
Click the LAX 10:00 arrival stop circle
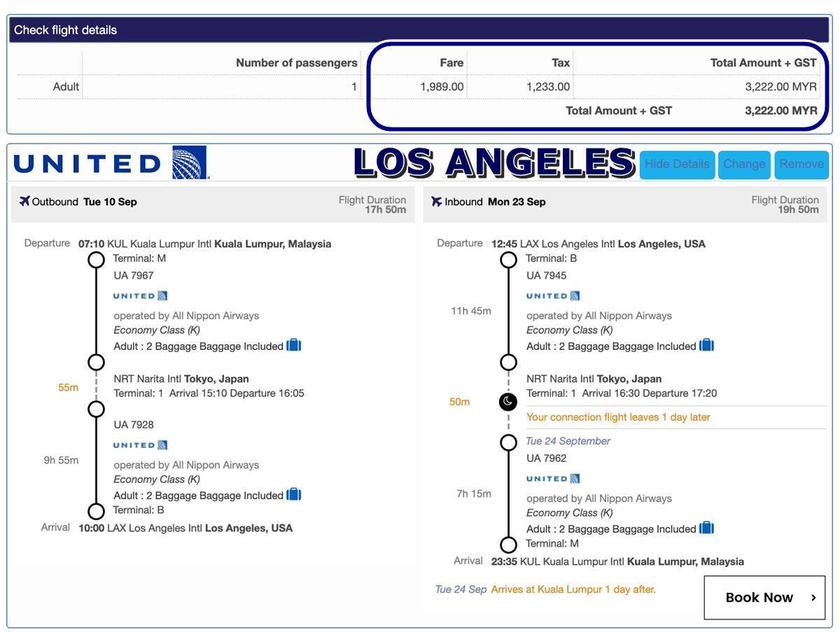tap(96, 512)
